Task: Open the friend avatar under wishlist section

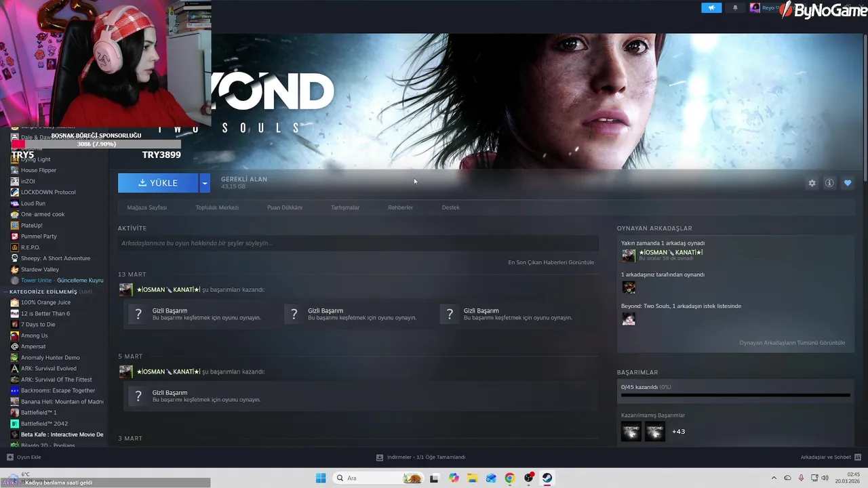Action: 629,319
